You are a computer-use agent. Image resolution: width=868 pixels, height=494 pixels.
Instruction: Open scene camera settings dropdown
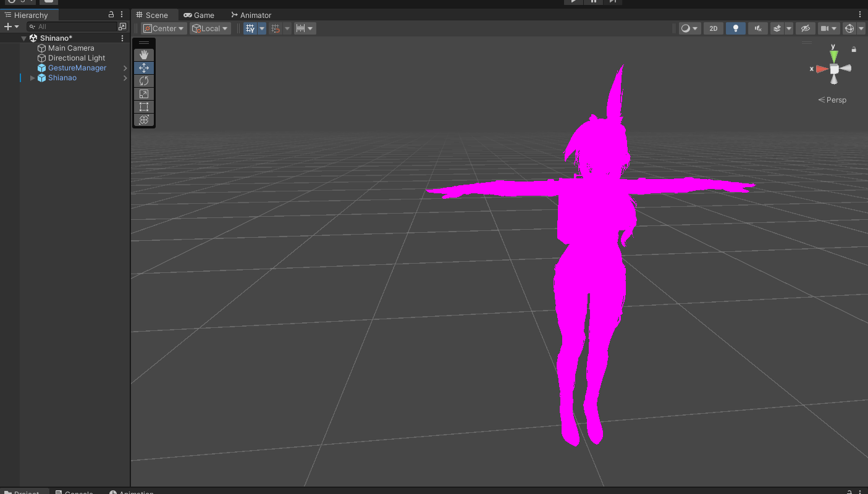pos(828,28)
